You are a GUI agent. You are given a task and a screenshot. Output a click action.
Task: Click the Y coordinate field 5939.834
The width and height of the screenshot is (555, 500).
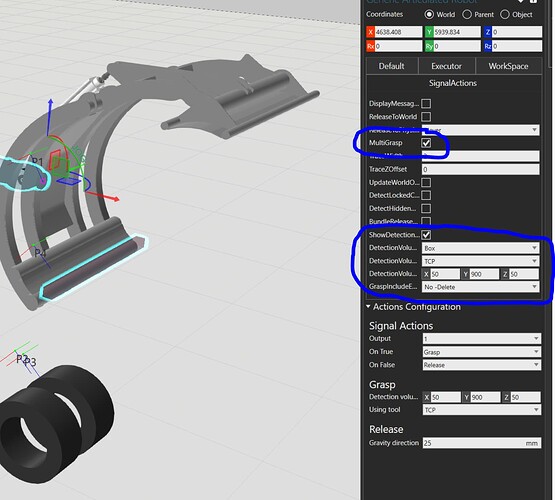457,32
